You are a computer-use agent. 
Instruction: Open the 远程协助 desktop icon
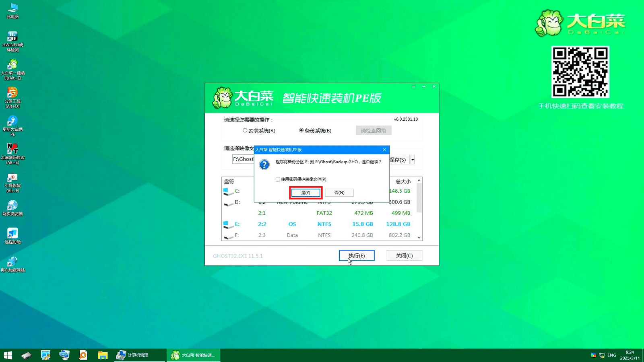coord(12,236)
